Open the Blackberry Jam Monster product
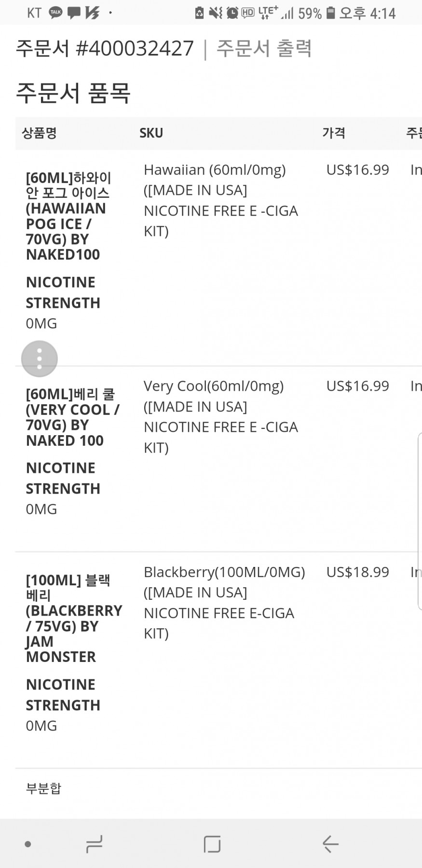Screen dimensions: 422x868 [x=73, y=618]
